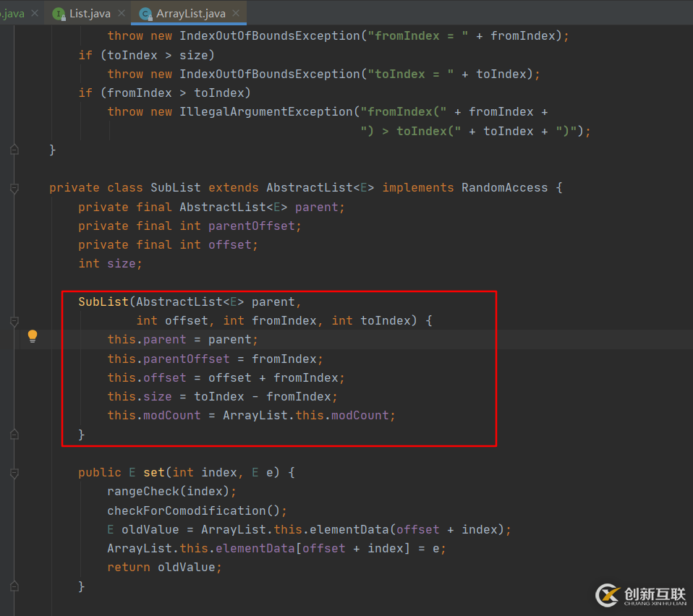Image resolution: width=693 pixels, height=616 pixels.
Task: Click 'this.offset = offset + fromIndex;' statement
Action: (226, 378)
